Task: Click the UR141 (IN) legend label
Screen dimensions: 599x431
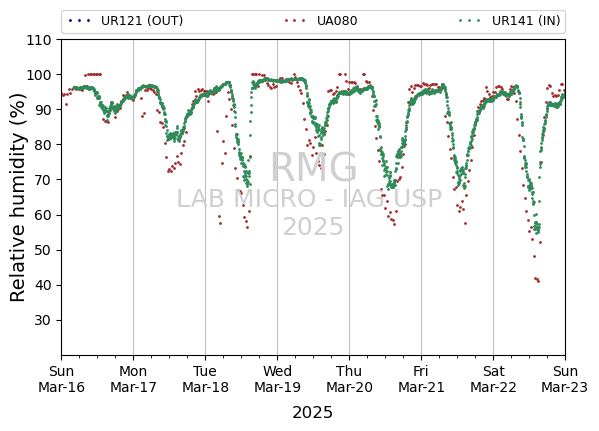Action: (x=526, y=21)
